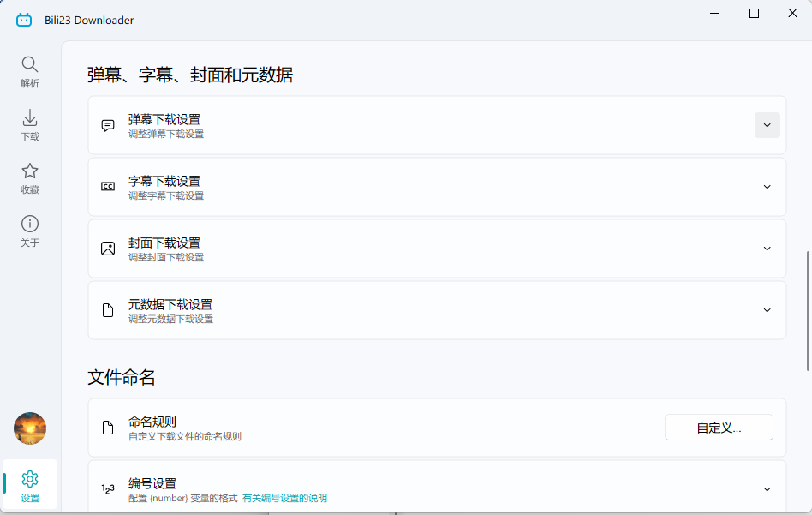This screenshot has height=515, width=812.
Task: Click the vertical scrollbar thumb
Action: (x=808, y=311)
